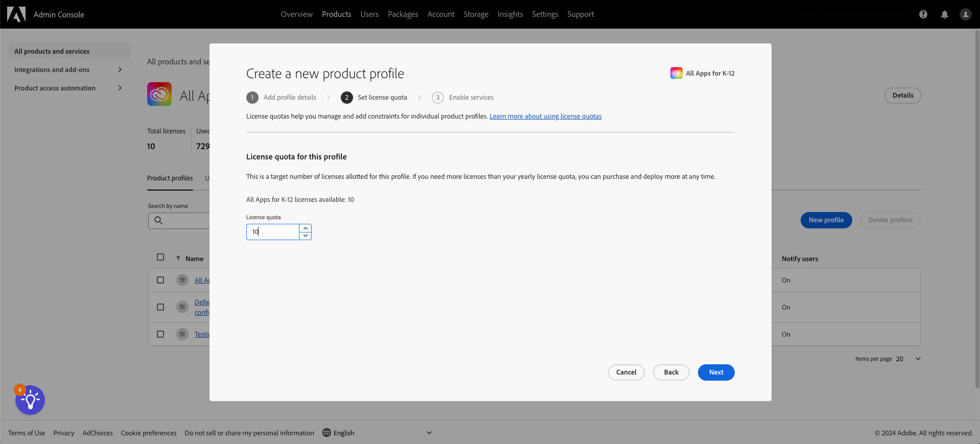This screenshot has width=980, height=444.
Task: Click the Delete profiles button
Action: click(x=890, y=220)
